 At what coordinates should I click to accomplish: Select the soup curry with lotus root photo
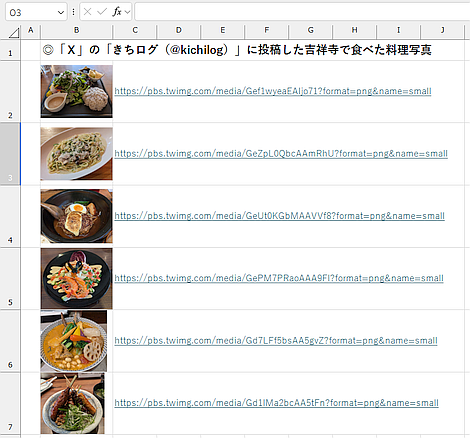click(x=74, y=341)
